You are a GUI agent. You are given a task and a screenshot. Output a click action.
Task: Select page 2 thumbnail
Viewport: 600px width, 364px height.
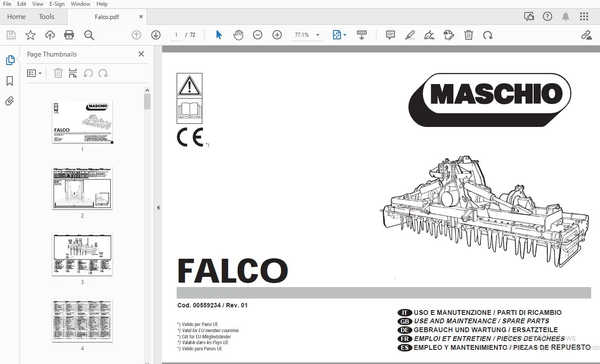pyautogui.click(x=82, y=188)
